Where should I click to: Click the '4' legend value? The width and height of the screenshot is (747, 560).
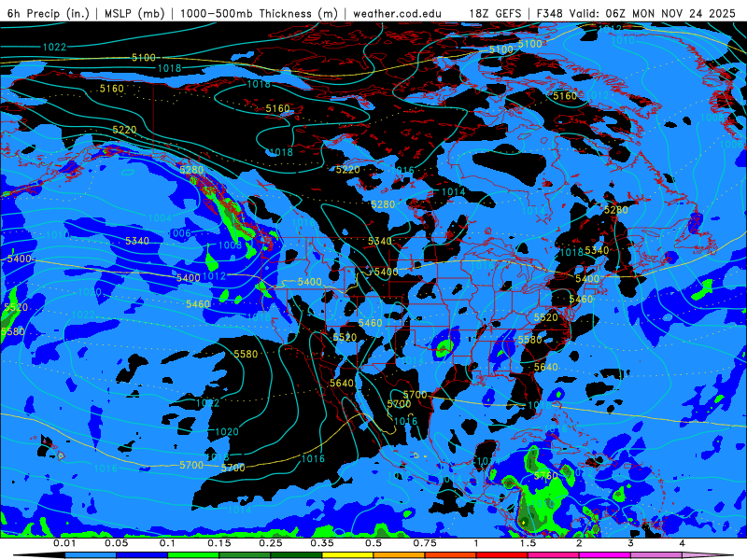[683, 543]
